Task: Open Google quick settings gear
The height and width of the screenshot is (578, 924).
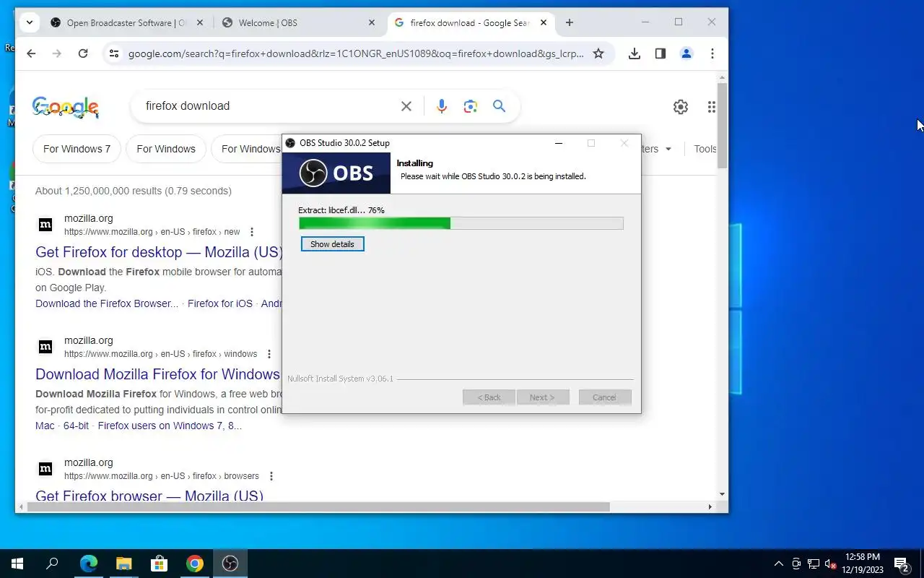Action: [681, 107]
